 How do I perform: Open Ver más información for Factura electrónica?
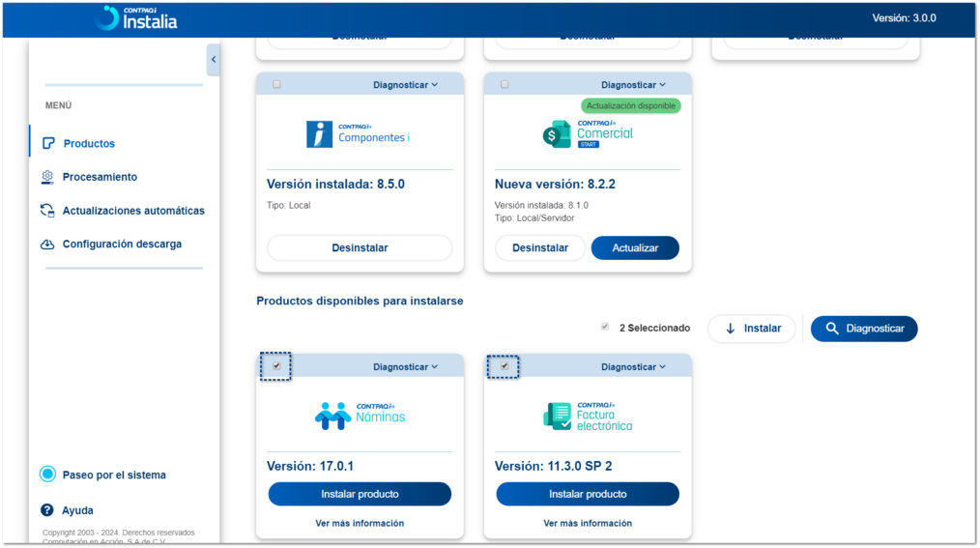588,524
